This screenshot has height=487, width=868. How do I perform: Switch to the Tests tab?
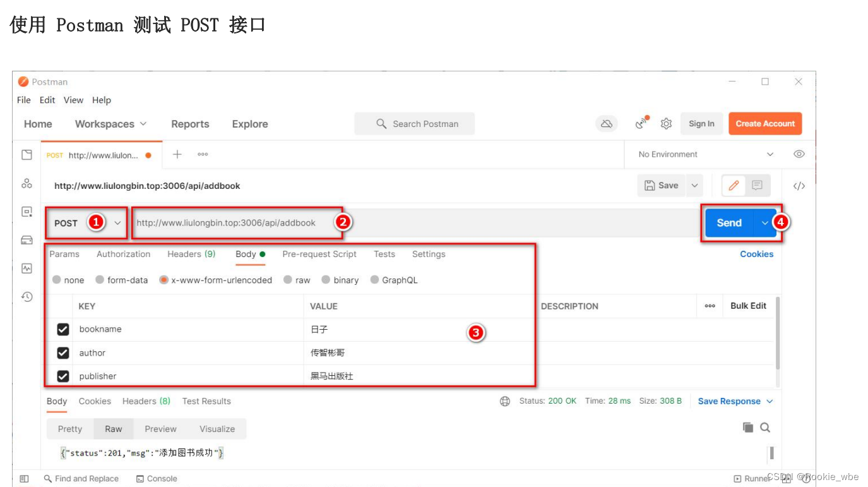point(384,254)
